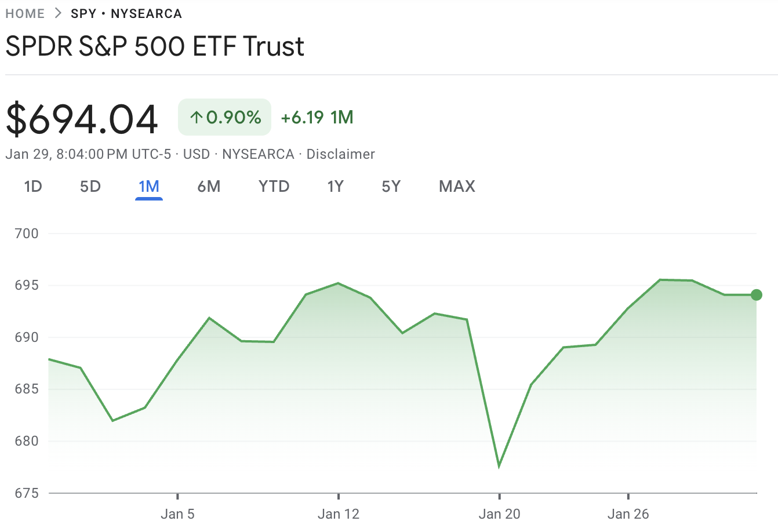Open the HOME breadcrumb link
The image size is (778, 532).
pyautogui.click(x=25, y=13)
